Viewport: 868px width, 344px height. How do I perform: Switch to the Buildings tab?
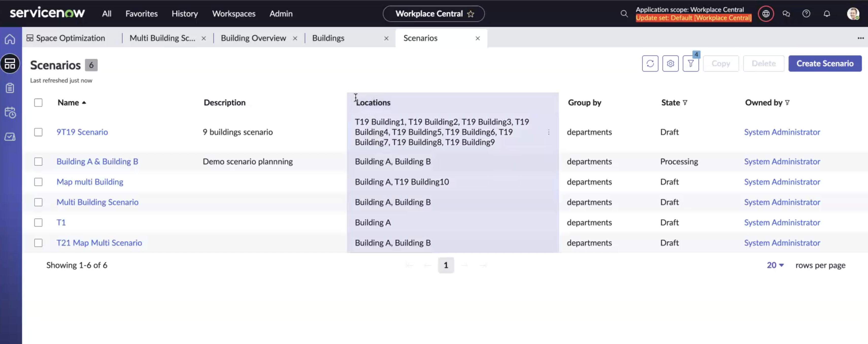(328, 38)
